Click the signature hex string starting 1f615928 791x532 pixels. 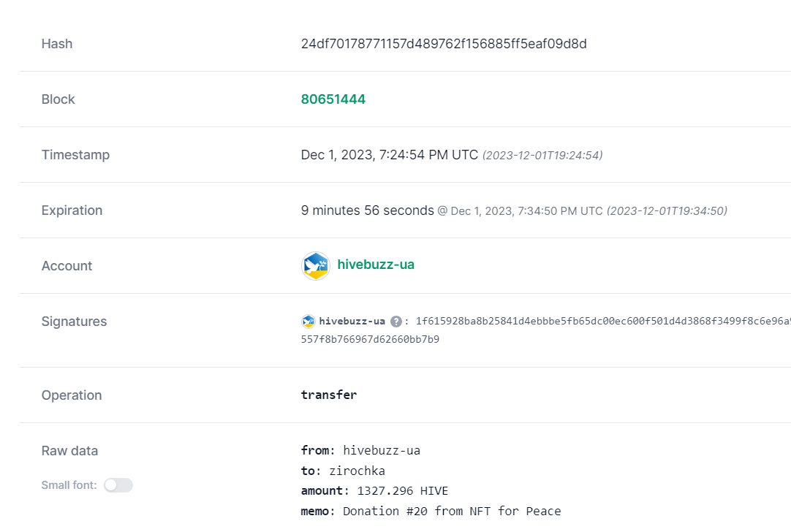point(603,322)
